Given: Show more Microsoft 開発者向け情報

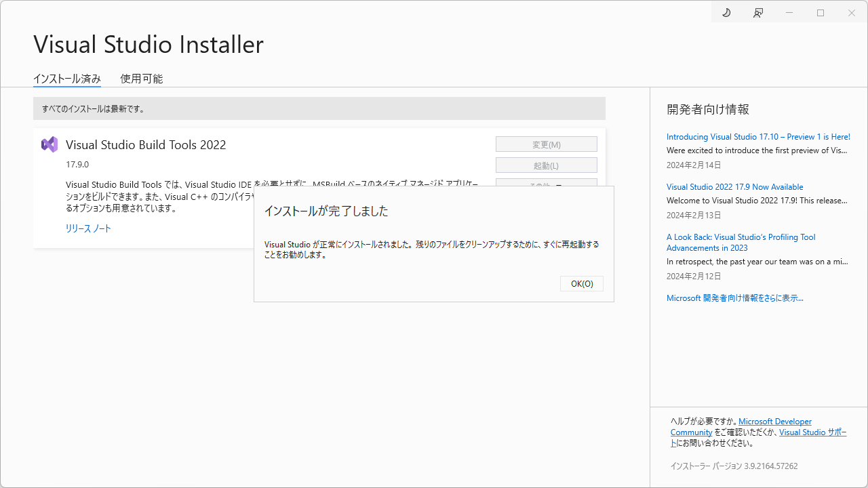Looking at the screenshot, I should click(x=734, y=298).
